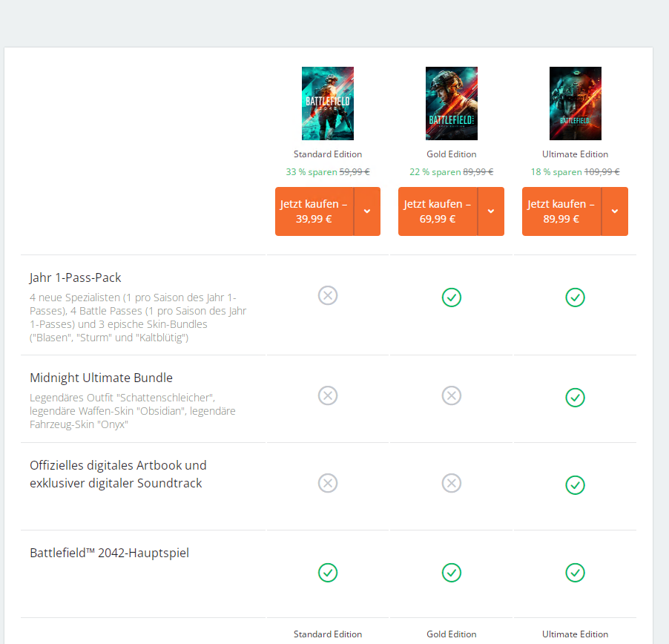Click the gray X for Standard Jahr 1-Pass-Pack
Image resolution: width=669 pixels, height=644 pixels.
tap(328, 295)
